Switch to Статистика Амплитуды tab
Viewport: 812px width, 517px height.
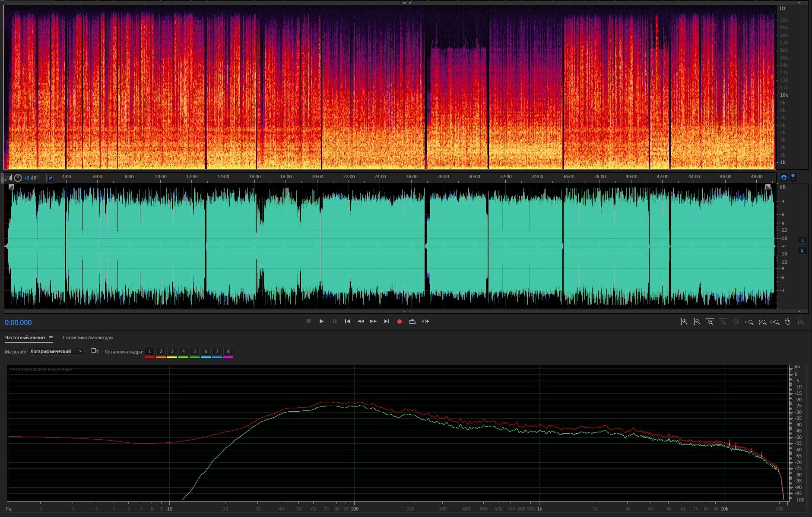click(x=88, y=338)
